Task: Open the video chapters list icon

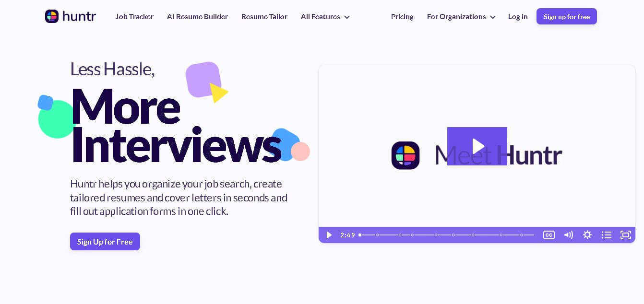Action: [x=607, y=235]
